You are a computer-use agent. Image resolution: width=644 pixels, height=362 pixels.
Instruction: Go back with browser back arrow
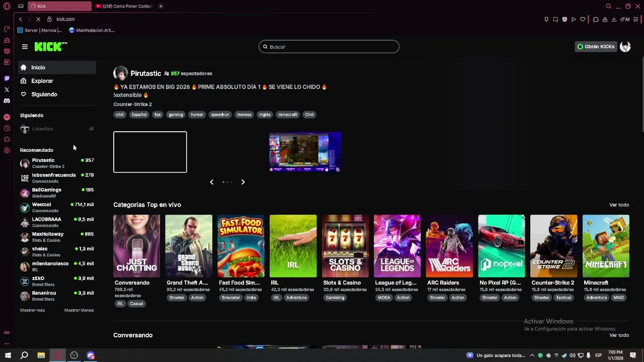point(20,19)
